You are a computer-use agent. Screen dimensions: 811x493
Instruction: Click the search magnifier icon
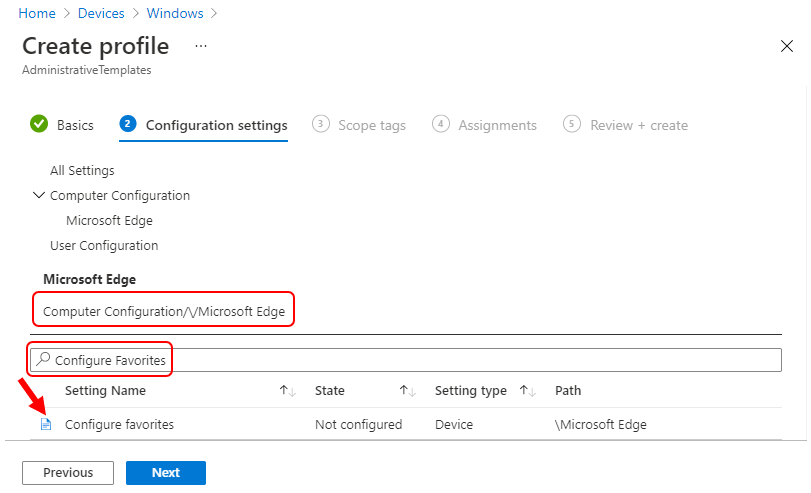43,359
